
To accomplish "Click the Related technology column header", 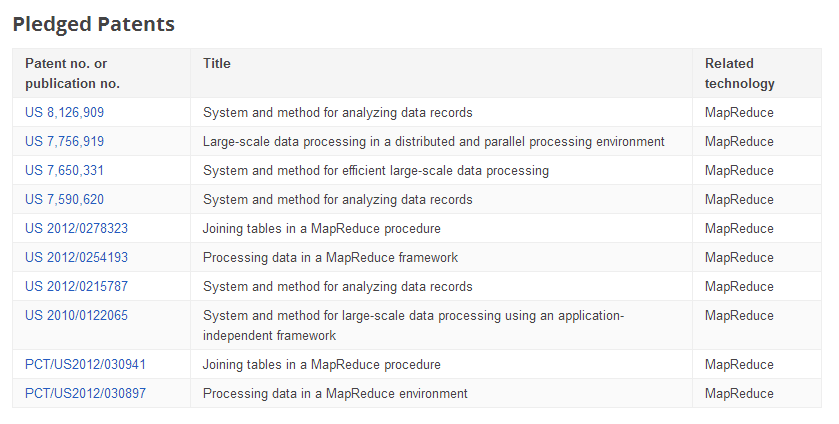I will (739, 73).
